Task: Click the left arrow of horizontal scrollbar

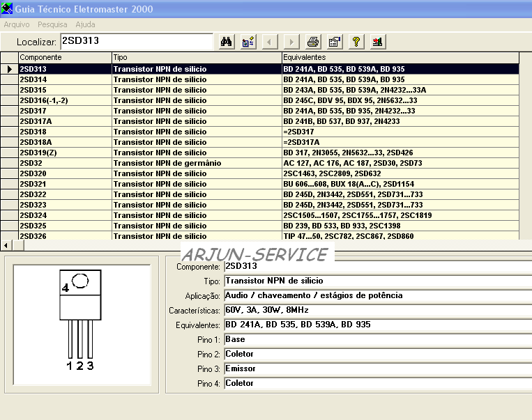Action: [x=6, y=245]
